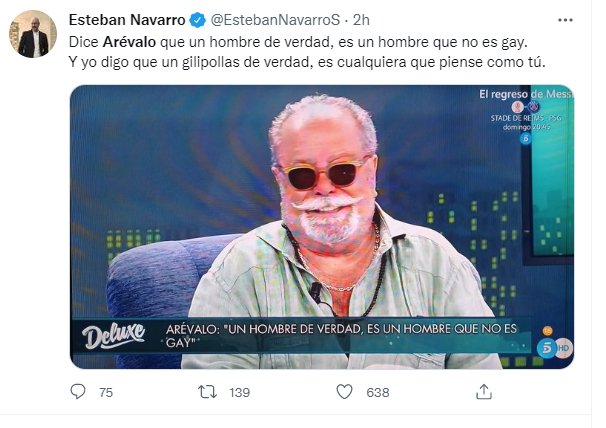Click the tweet line mentioning gilipollas de verdad
This screenshot has height=428, width=606.
[x=307, y=62]
